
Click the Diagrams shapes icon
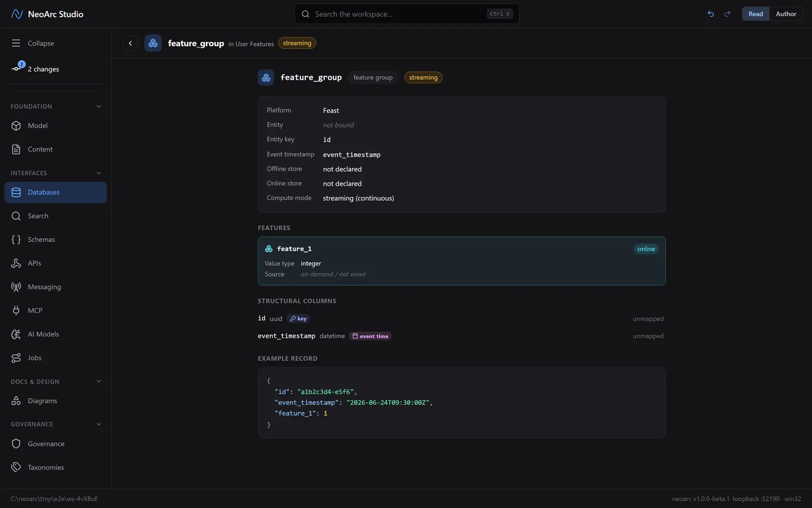pos(16,401)
